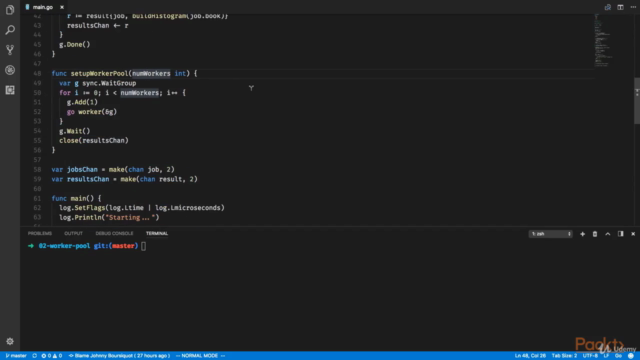Switch to the OUTPUT panel tab
This screenshot has width=640, height=360.
pos(73,233)
